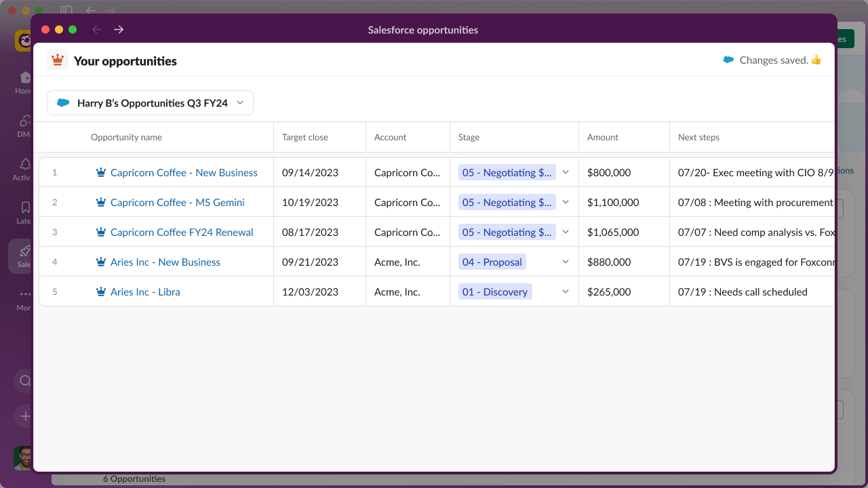Screen dimensions: 868x488
Task: Expand the stage dropdown for Capricorn Coffee - New Business
Action: 566,173
